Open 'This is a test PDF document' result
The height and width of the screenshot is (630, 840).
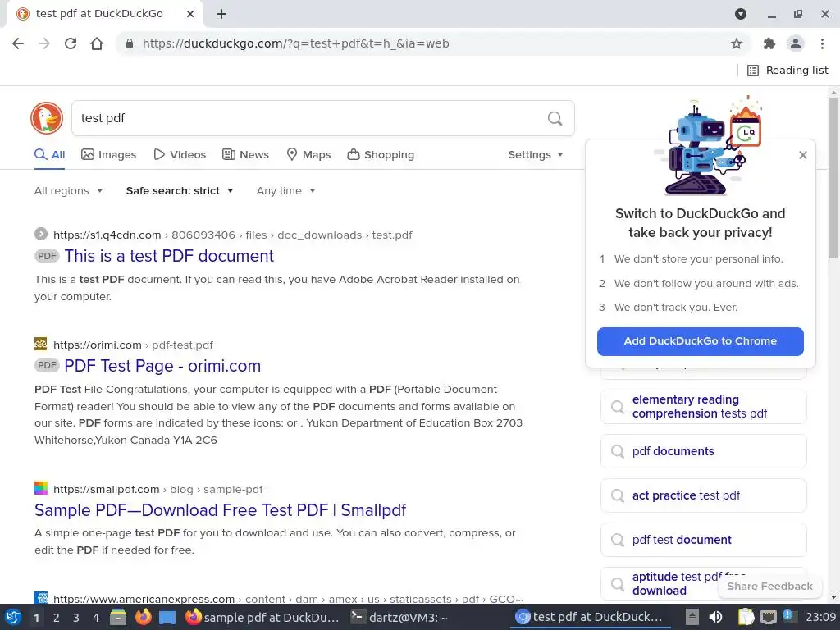169,256
